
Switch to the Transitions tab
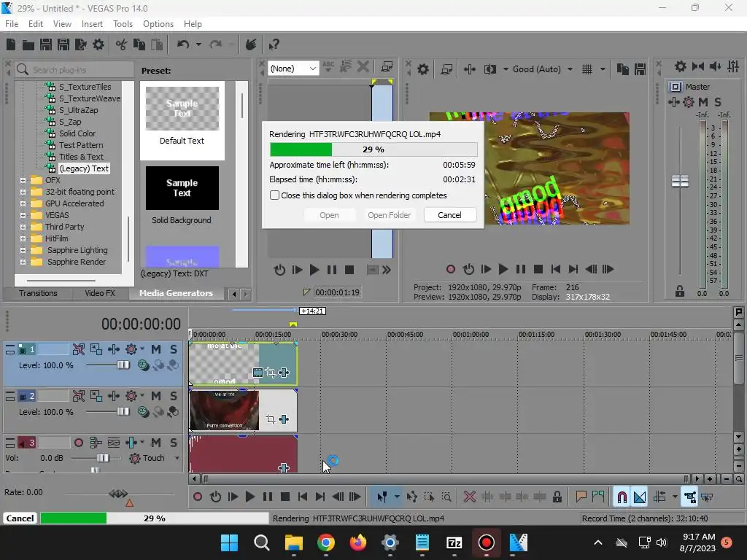pos(38,293)
